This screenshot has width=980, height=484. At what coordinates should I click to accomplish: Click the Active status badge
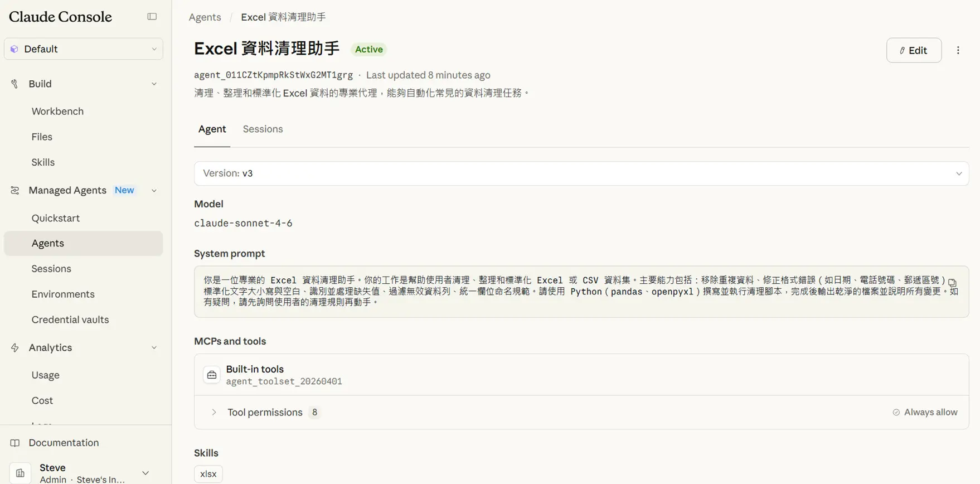click(x=369, y=50)
